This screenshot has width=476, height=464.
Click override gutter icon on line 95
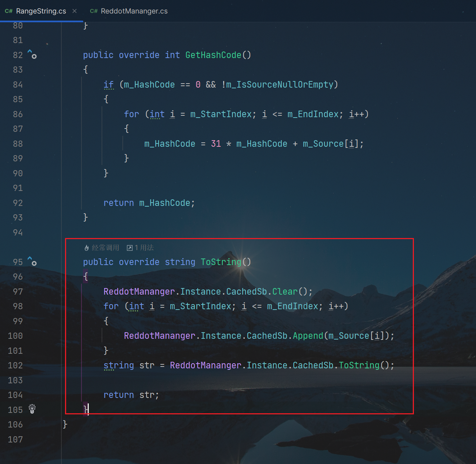[32, 261]
